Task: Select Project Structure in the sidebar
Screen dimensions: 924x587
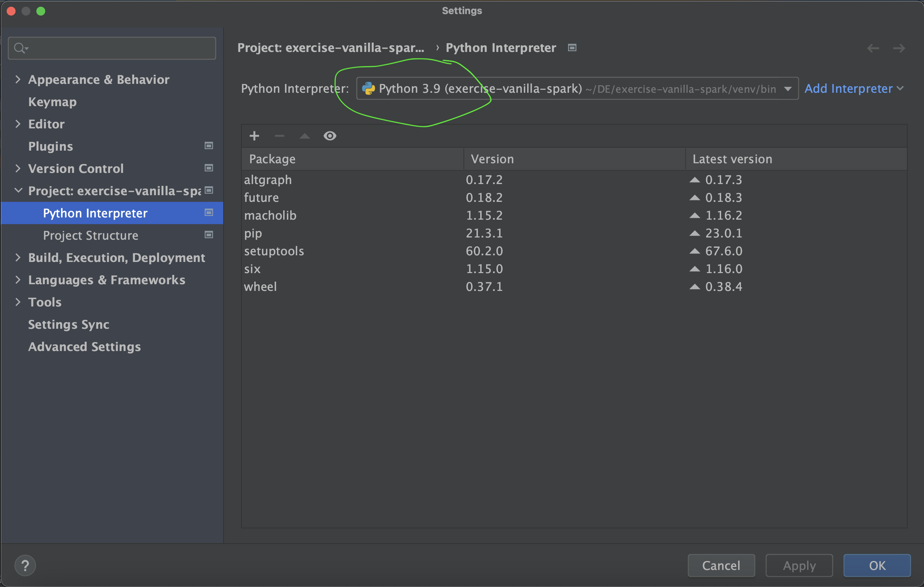Action: coord(90,235)
